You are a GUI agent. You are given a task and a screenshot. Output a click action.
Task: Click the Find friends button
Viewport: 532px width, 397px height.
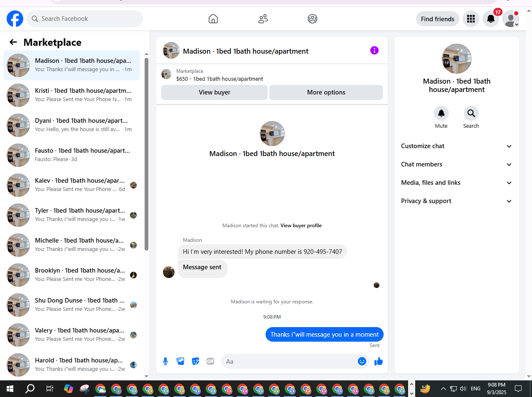(x=438, y=19)
